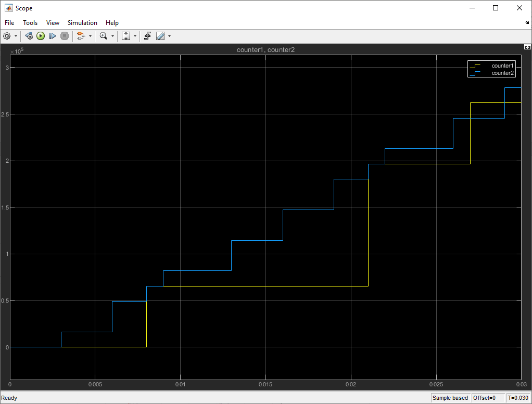The width and height of the screenshot is (532, 404).
Task: Open the Tools menu
Action: point(30,23)
